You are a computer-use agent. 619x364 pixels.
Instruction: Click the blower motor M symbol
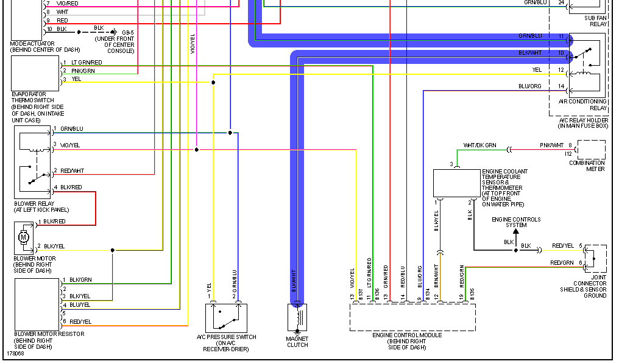point(25,237)
